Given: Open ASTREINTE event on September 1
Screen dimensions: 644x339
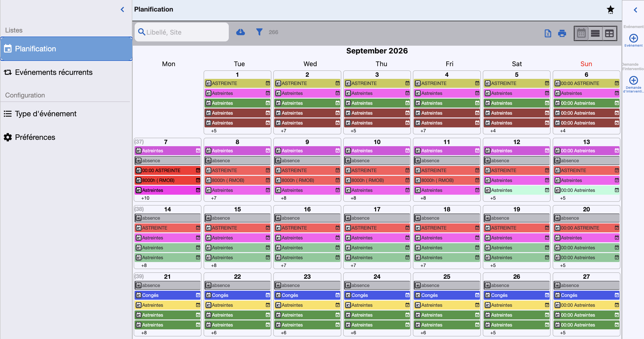Looking at the screenshot, I should [x=237, y=83].
